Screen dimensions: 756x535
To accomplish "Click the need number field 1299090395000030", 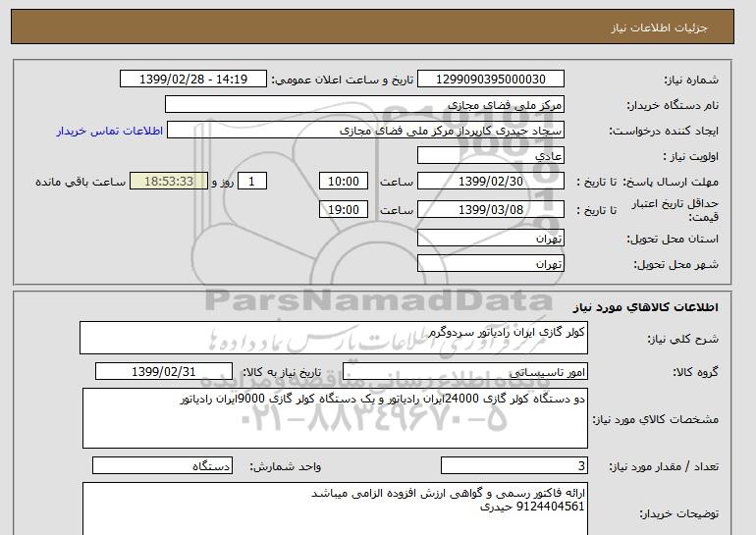I will tap(490, 80).
